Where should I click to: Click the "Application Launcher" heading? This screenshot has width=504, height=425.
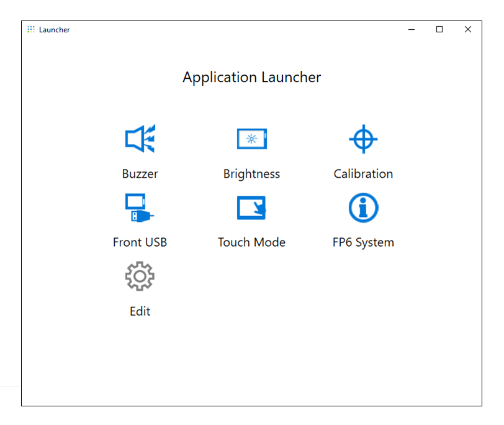(251, 78)
